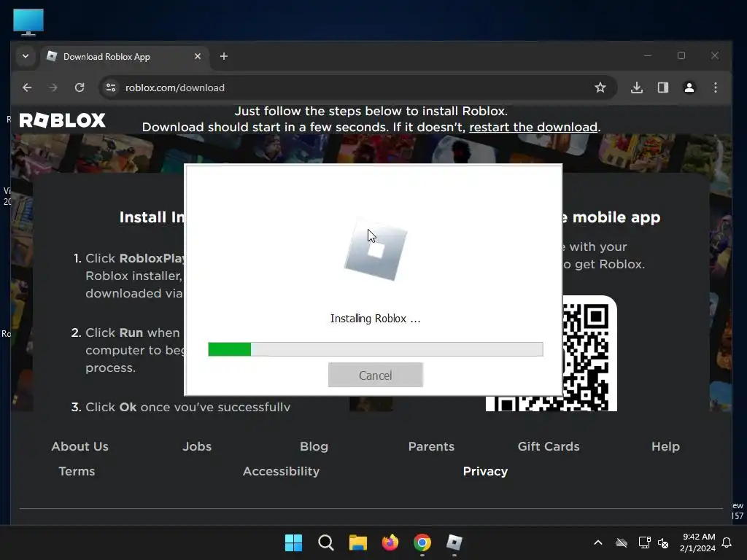Screen dimensions: 747x560
Task: View site information icon in address bar
Action: click(111, 87)
